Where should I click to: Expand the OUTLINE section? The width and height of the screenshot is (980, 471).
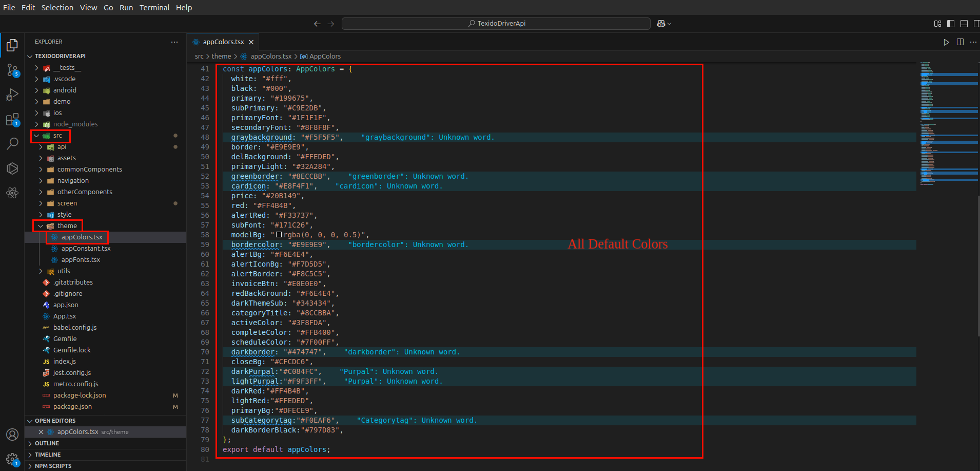point(47,443)
